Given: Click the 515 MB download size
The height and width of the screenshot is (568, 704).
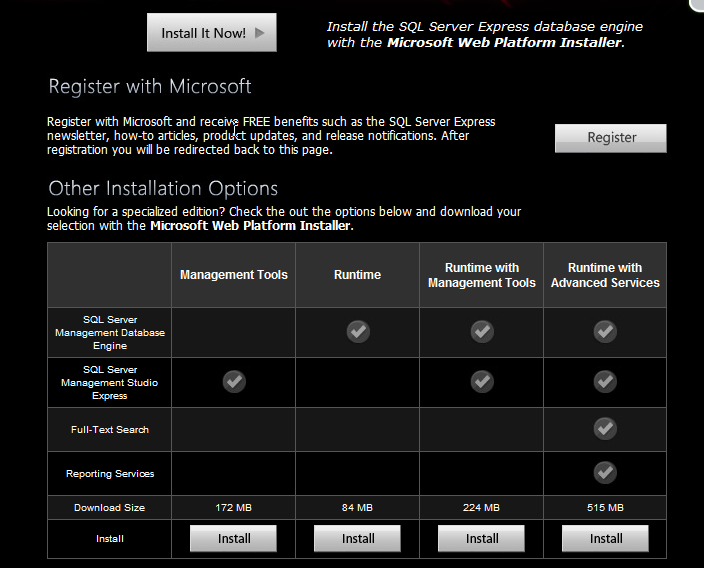Looking at the screenshot, I should [x=605, y=508].
